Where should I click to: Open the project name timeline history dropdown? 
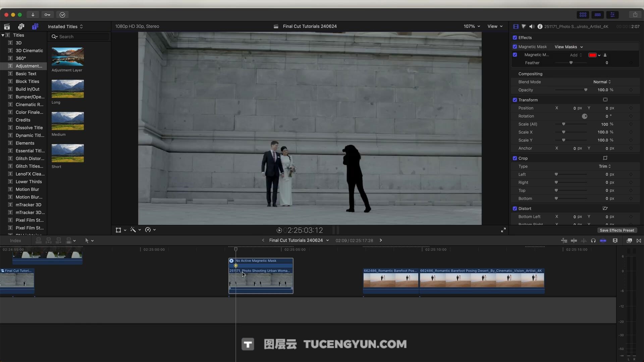[x=299, y=240]
